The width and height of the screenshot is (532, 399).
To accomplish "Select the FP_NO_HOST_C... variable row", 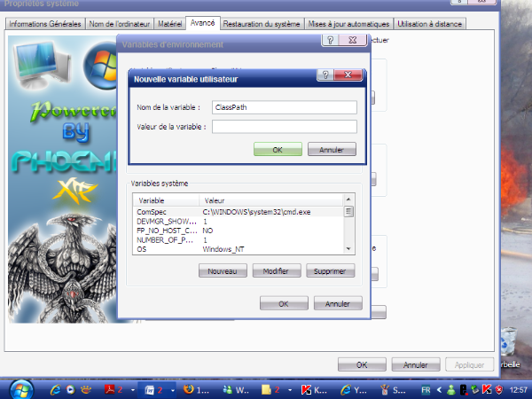I will 239,231.
